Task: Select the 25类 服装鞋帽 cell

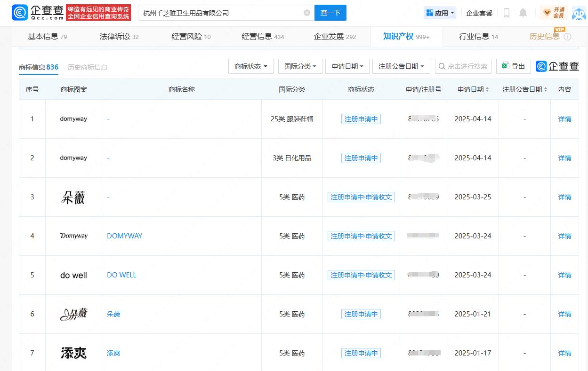Action: [x=292, y=119]
